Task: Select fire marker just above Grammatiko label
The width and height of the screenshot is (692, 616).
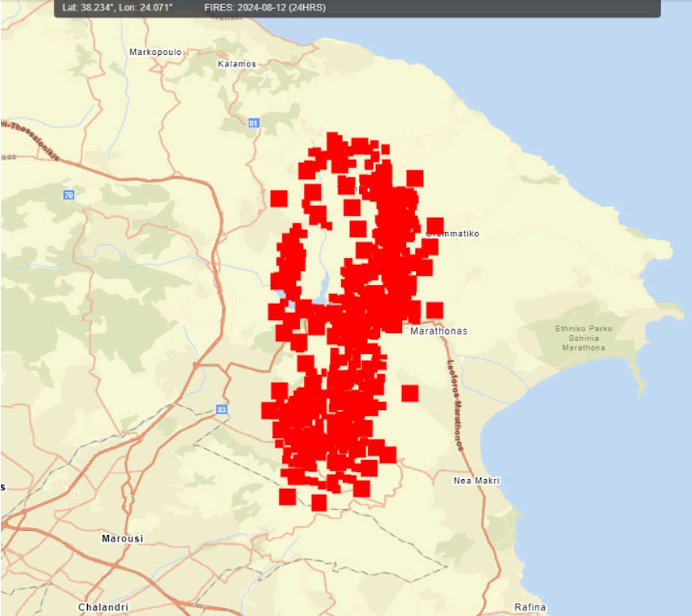Action: (x=435, y=226)
